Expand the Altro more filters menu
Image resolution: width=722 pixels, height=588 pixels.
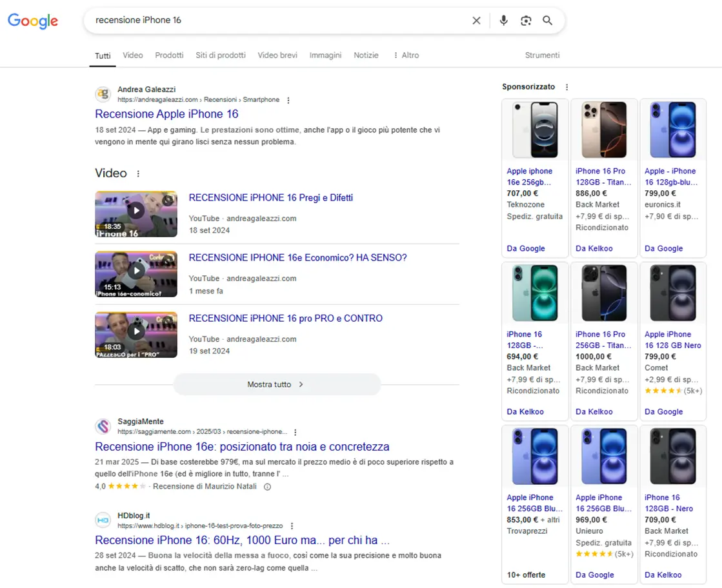[406, 55]
